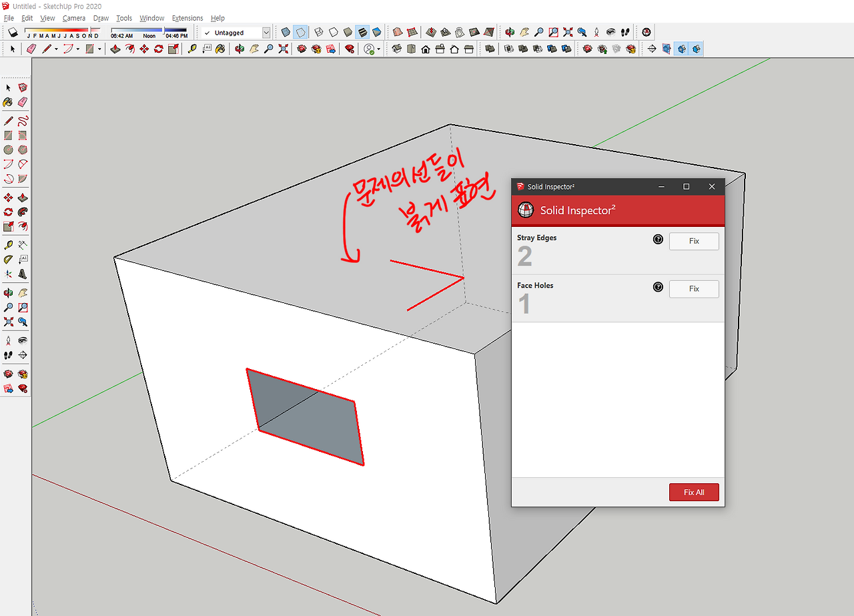Expand the Line tool dropdown arrow

tap(57, 49)
